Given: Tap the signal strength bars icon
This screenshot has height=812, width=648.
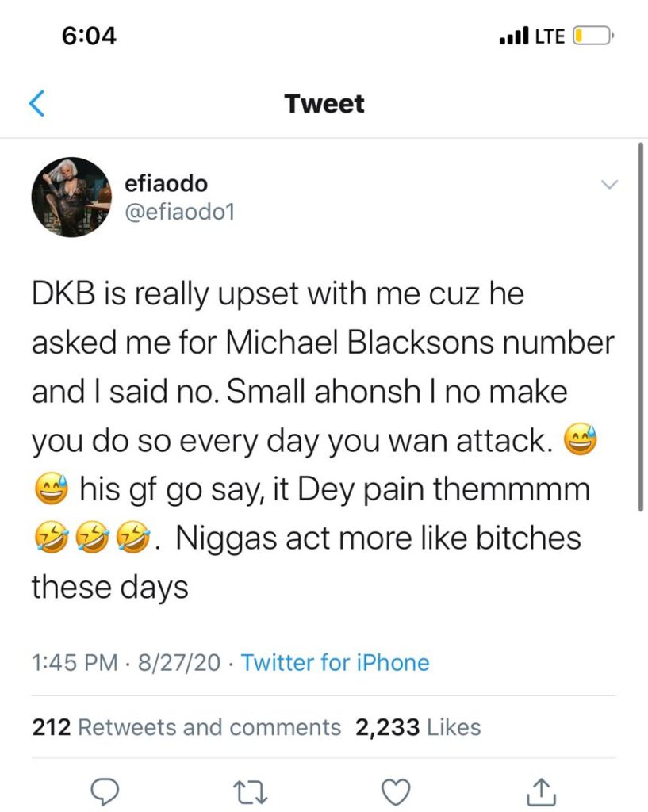Looking at the screenshot, I should coord(514,36).
